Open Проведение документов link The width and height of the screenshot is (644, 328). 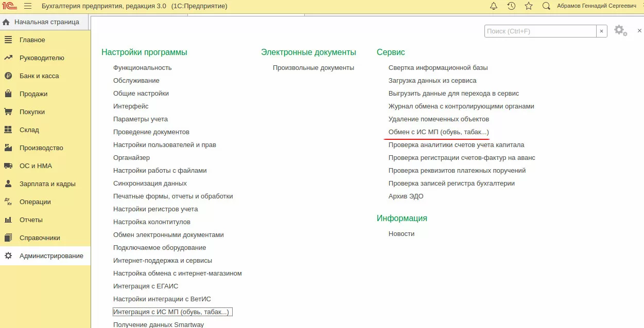pyautogui.click(x=151, y=132)
